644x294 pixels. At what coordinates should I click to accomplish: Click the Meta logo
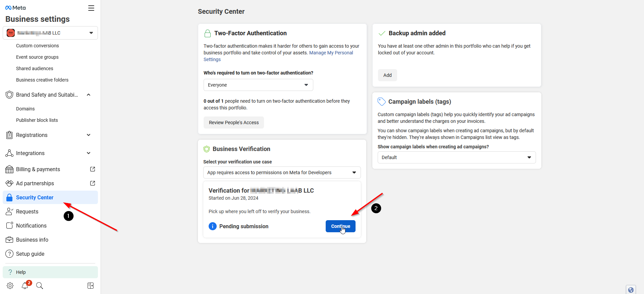click(x=15, y=8)
